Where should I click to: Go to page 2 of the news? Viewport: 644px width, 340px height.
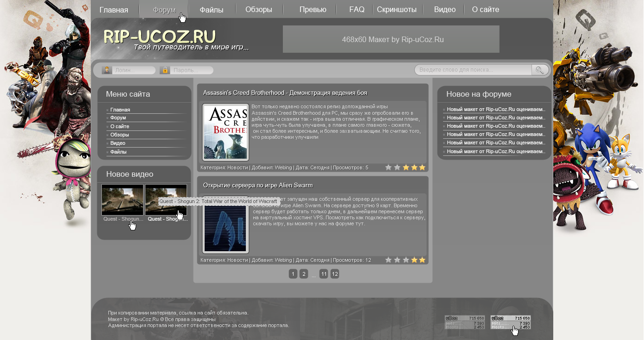(303, 274)
